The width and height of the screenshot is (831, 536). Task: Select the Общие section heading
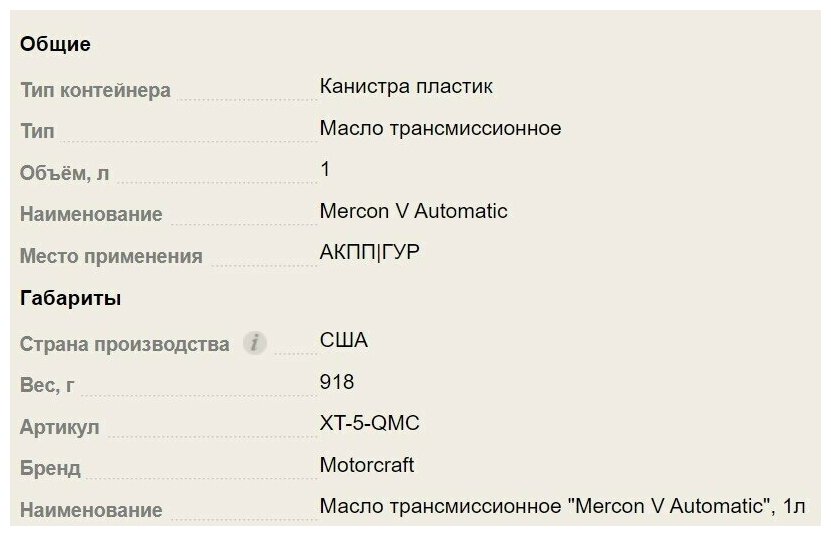coord(55,44)
